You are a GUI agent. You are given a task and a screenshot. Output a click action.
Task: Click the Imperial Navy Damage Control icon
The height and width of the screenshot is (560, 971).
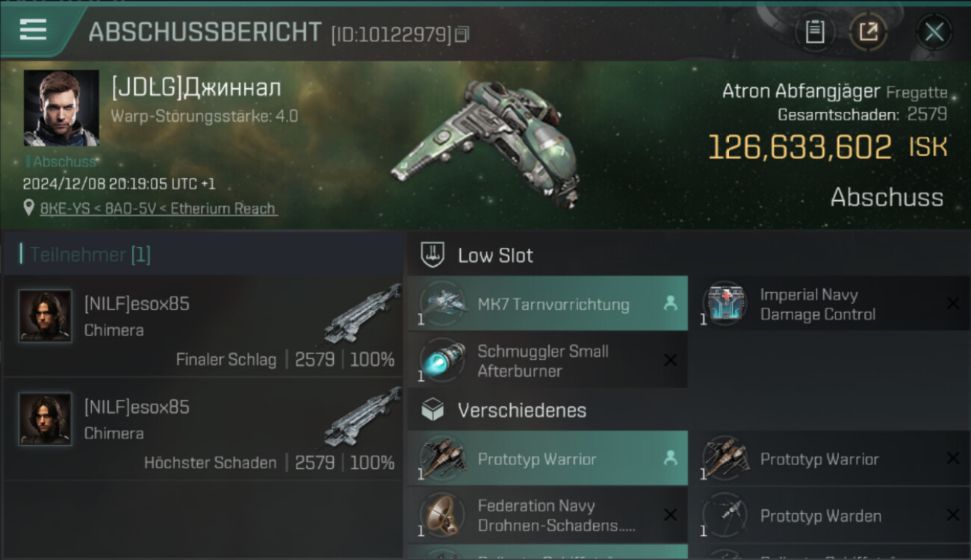tap(725, 304)
